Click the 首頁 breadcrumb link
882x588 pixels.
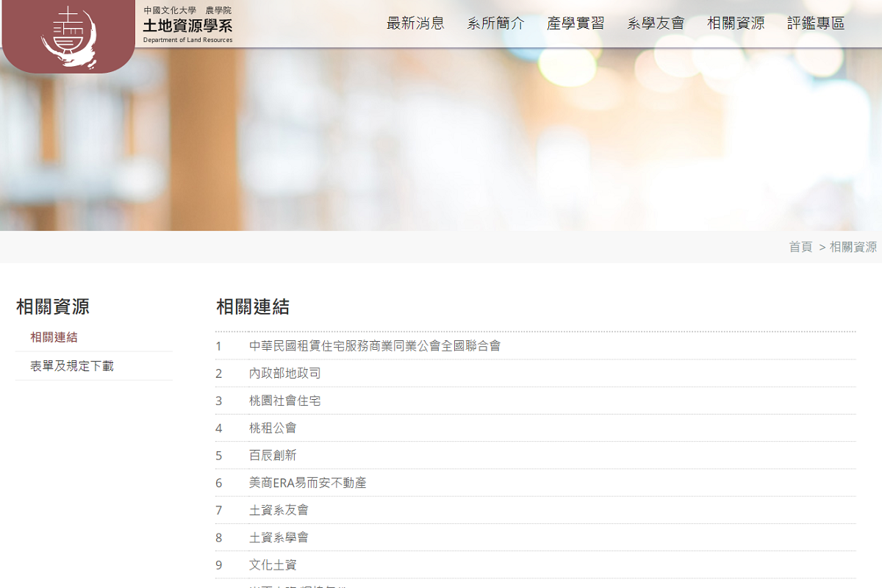[x=800, y=247]
